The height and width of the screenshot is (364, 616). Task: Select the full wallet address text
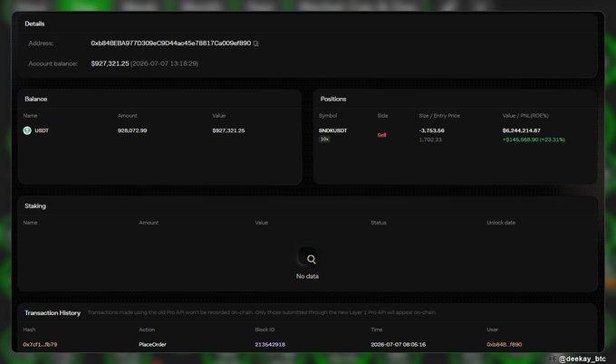click(x=171, y=43)
